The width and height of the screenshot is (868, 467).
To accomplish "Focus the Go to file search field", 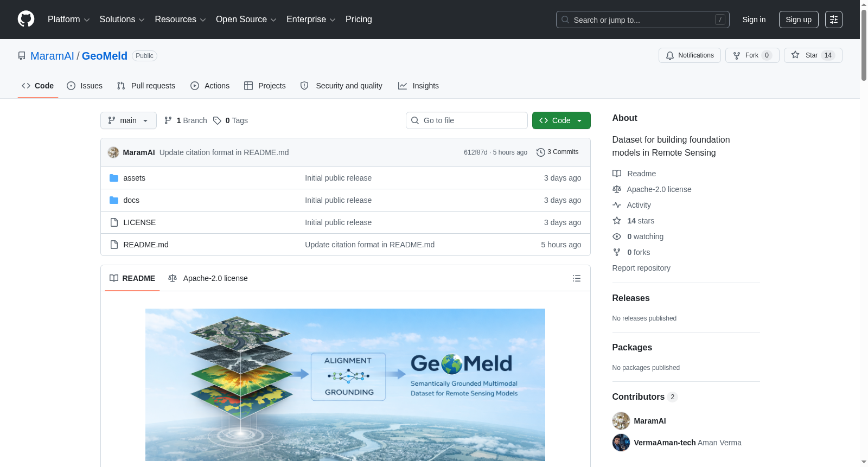I will pyautogui.click(x=467, y=120).
